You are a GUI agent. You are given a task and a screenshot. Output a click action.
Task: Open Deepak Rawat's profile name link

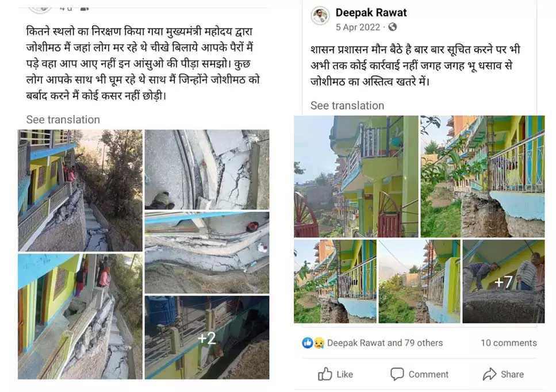coord(371,13)
